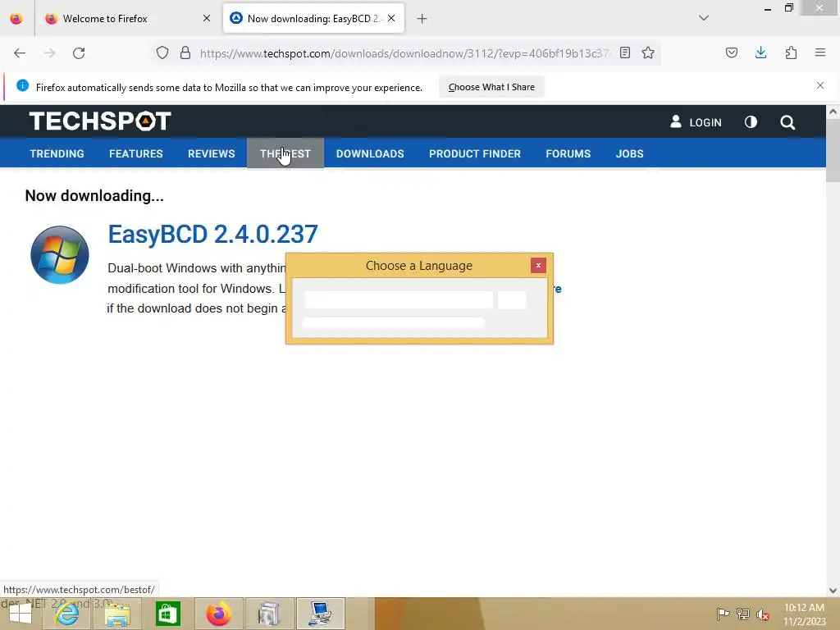Click the Action Center flag tray icon
Image resolution: width=840 pixels, height=630 pixels.
723,614
